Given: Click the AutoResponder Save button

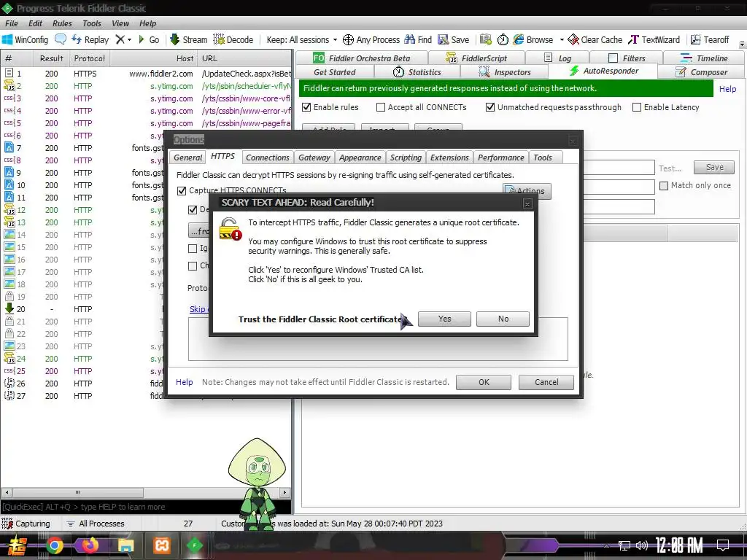Looking at the screenshot, I should click(714, 167).
